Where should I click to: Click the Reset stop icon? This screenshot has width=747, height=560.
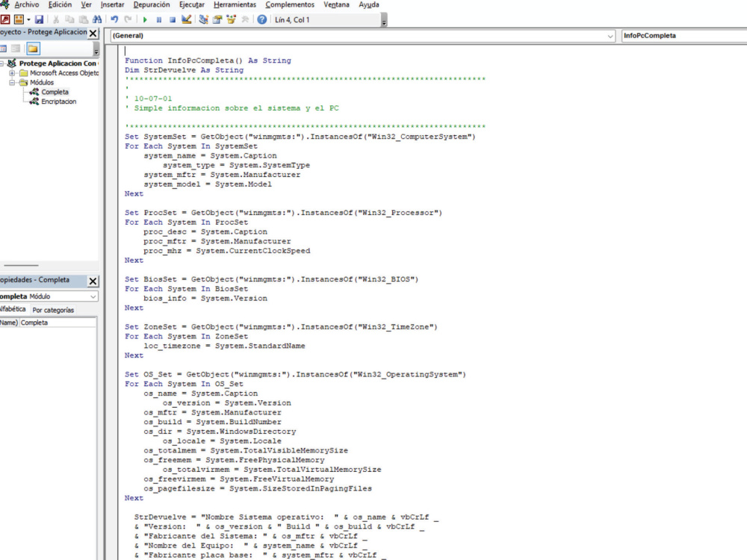click(x=173, y=19)
